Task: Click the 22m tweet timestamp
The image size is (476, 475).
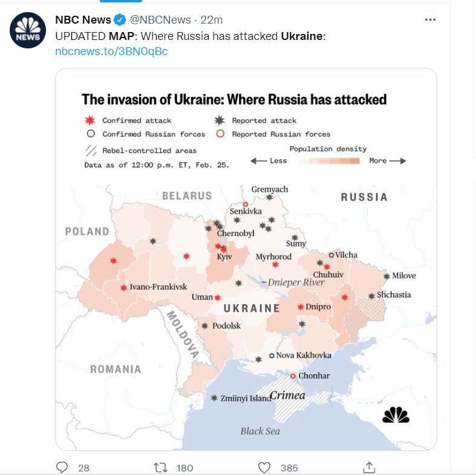Action: pos(212,20)
